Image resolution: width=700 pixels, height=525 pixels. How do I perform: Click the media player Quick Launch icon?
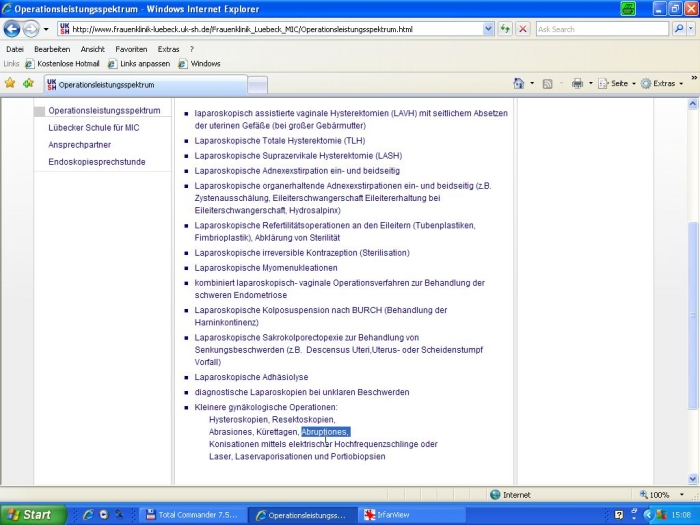(x=104, y=515)
